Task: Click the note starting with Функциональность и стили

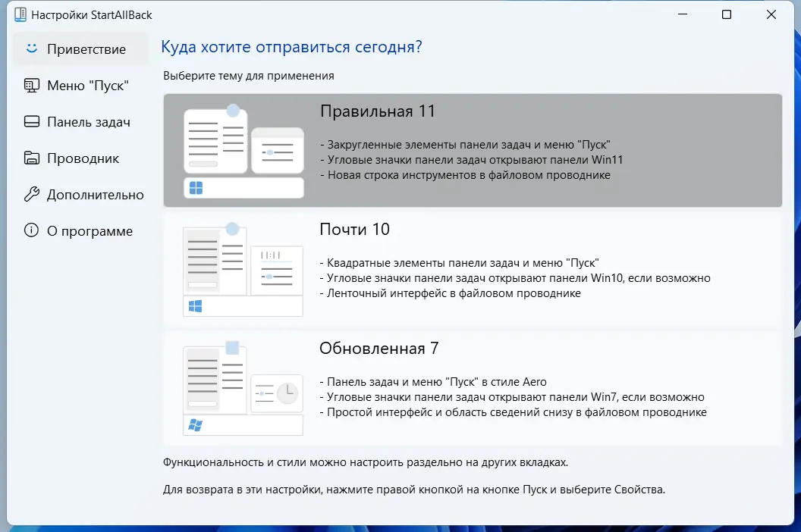Action: 366,462
